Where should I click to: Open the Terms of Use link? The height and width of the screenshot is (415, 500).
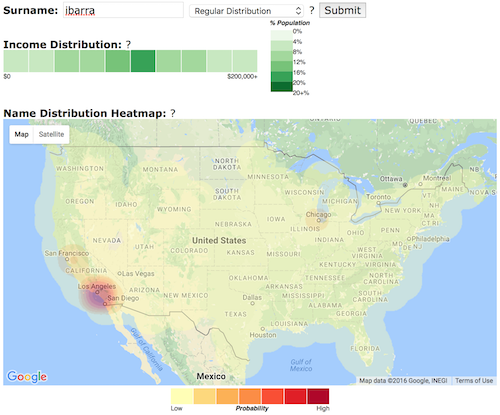click(x=474, y=381)
